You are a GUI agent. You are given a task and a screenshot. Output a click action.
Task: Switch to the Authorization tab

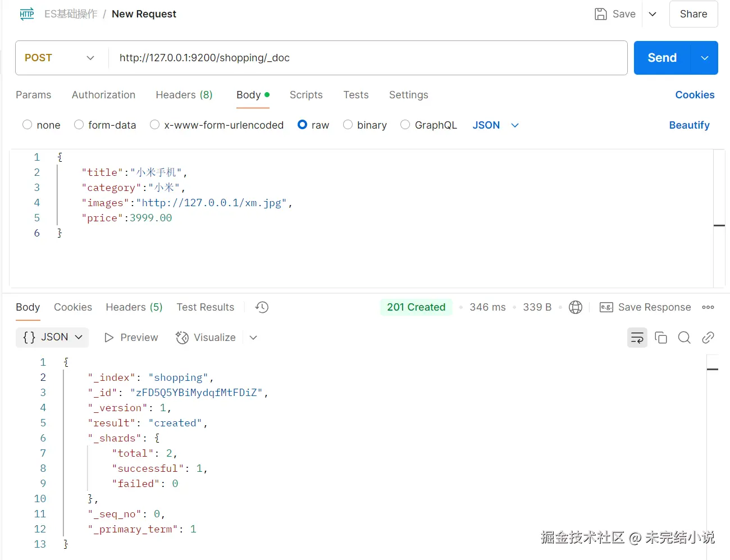[x=103, y=95]
